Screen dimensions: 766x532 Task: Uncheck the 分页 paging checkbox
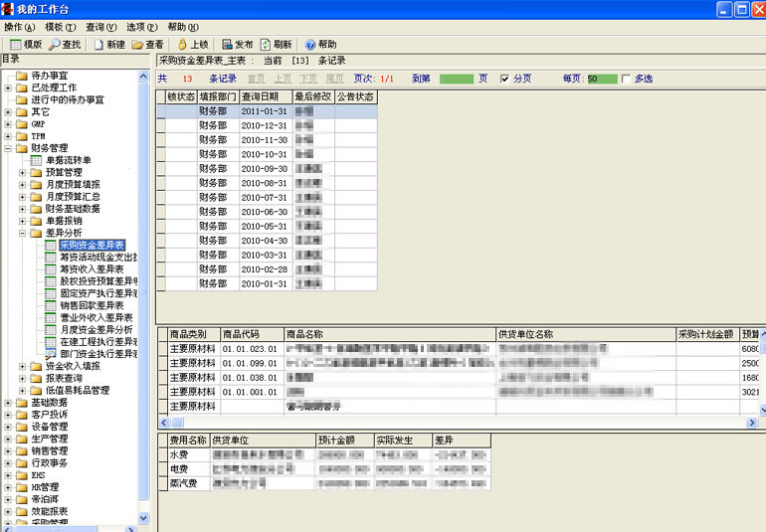pos(504,79)
